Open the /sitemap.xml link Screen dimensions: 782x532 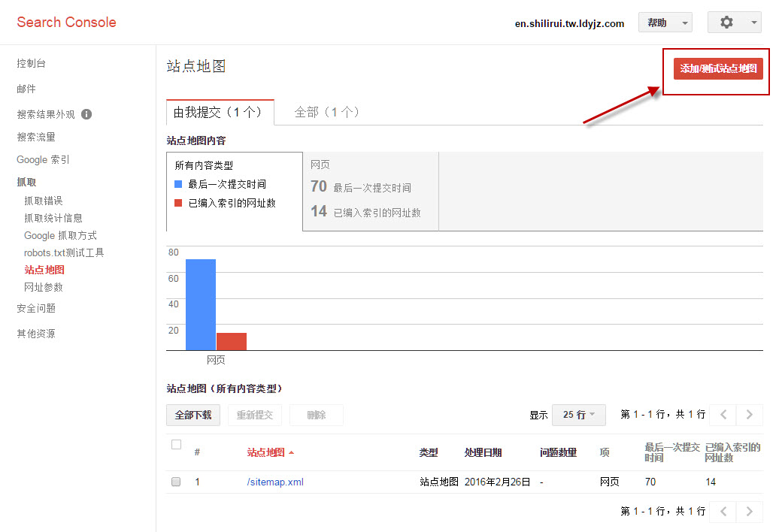pyautogui.click(x=274, y=482)
